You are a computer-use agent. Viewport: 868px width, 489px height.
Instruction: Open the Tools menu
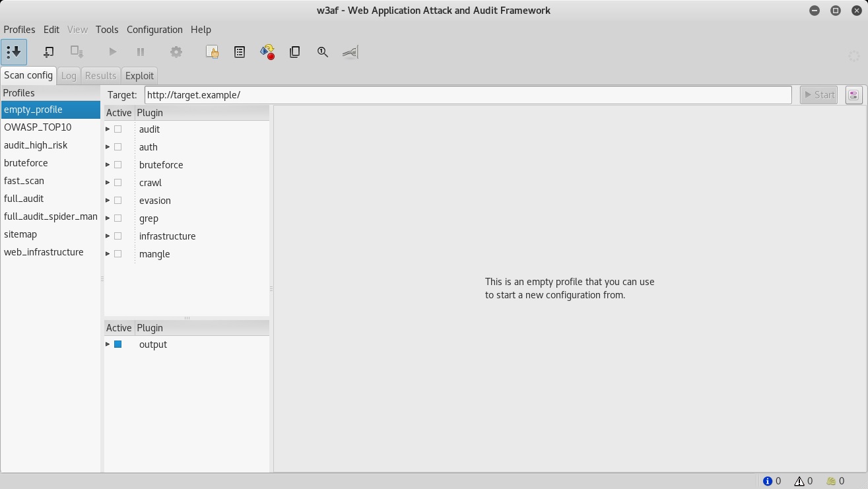107,30
